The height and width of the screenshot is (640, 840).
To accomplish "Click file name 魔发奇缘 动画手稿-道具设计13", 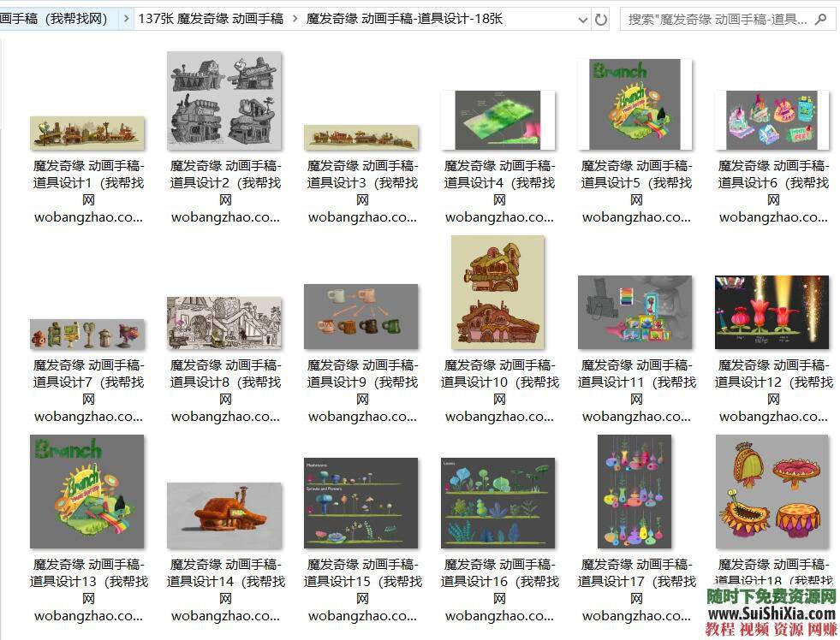I will (x=88, y=590).
